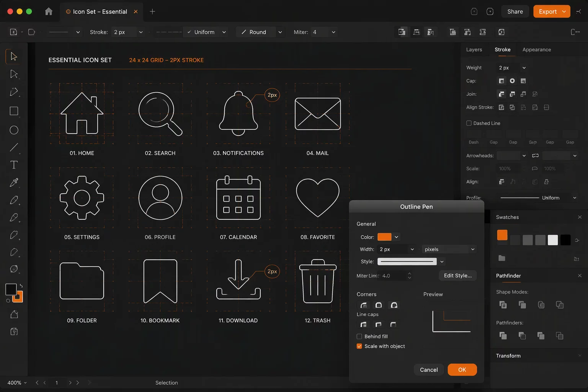Open the swatch folder icon in Swatches
The height and width of the screenshot is (392, 588).
[x=502, y=258]
